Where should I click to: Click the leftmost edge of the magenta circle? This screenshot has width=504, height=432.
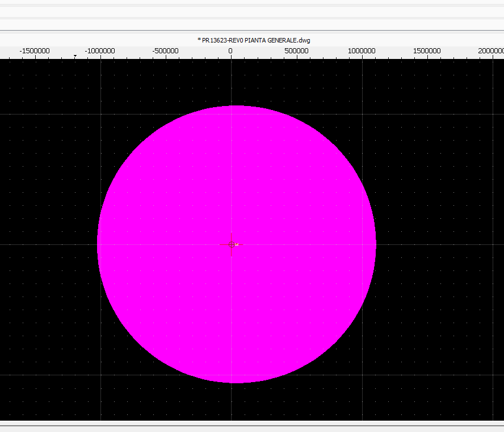[98, 244]
